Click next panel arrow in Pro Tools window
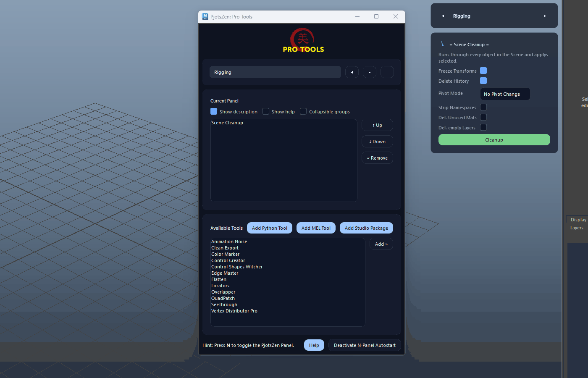Viewport: 588px width, 378px height. (x=369, y=72)
